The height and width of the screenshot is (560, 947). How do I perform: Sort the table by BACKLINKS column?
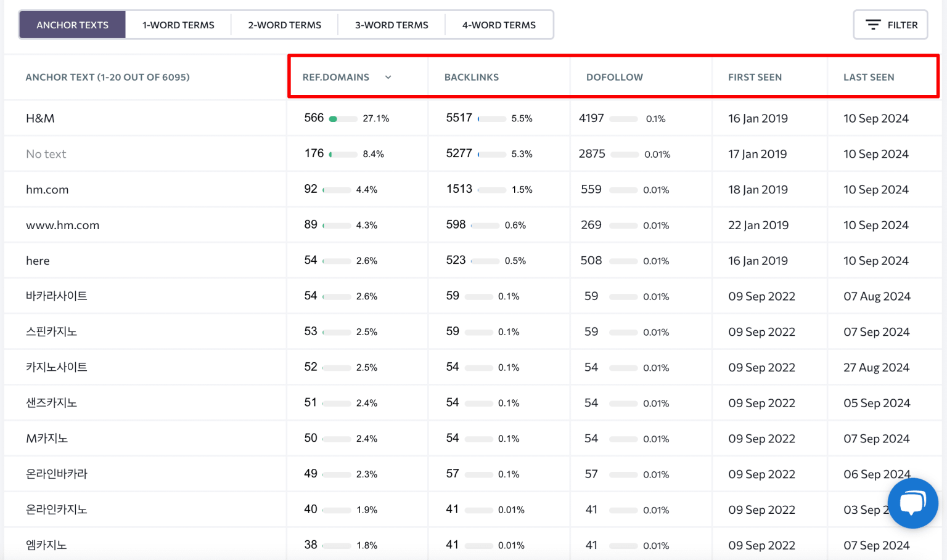[x=472, y=77]
